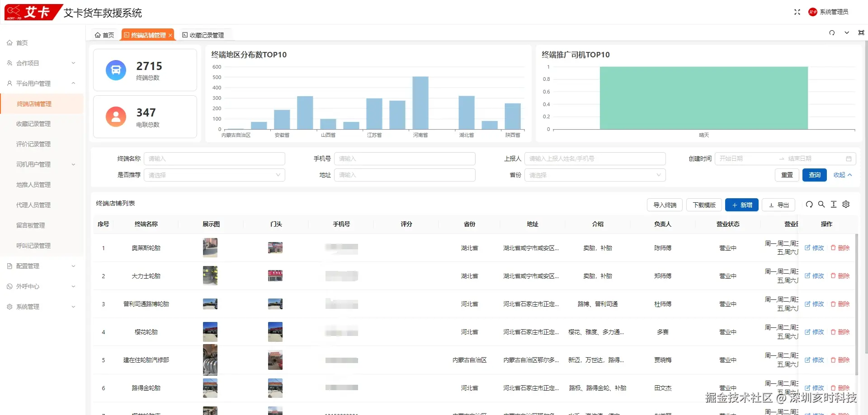Image resolution: width=868 pixels, height=415 pixels.
Task: Click the fullscreen toggle icon in header
Action: click(x=797, y=12)
